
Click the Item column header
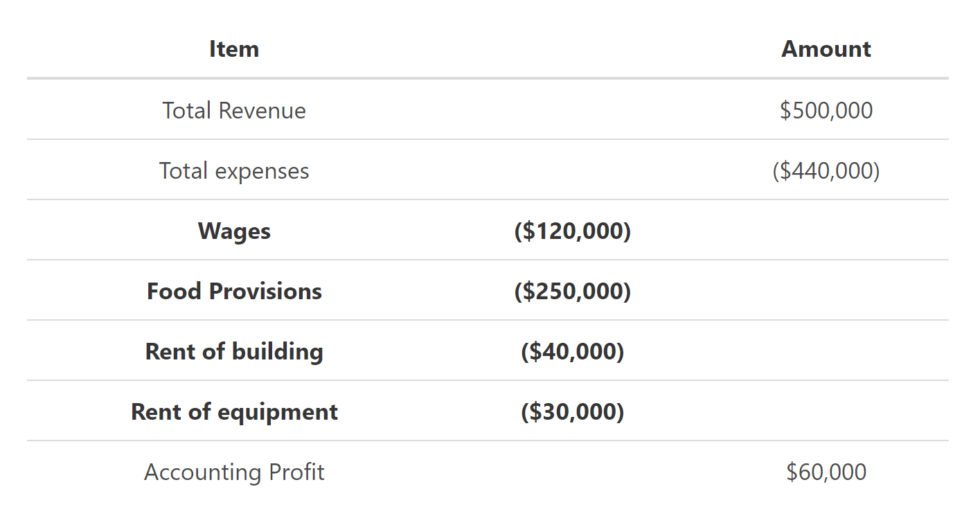234,49
